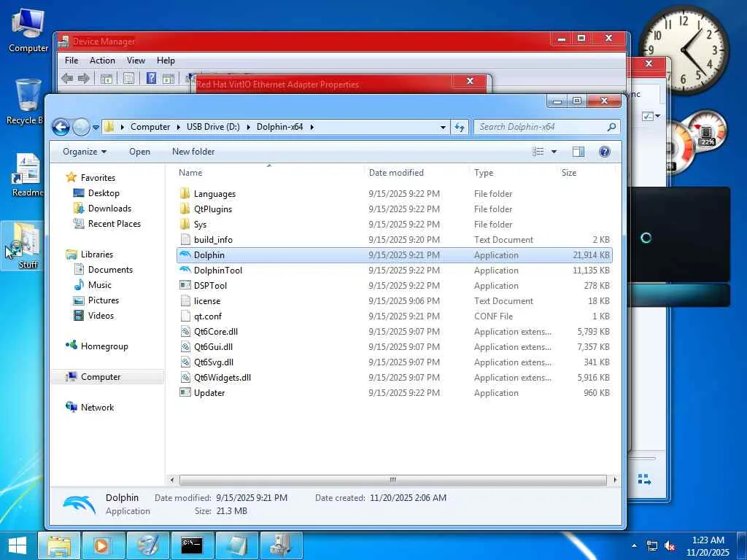Expand the view options dropdown arrow

[x=554, y=152]
